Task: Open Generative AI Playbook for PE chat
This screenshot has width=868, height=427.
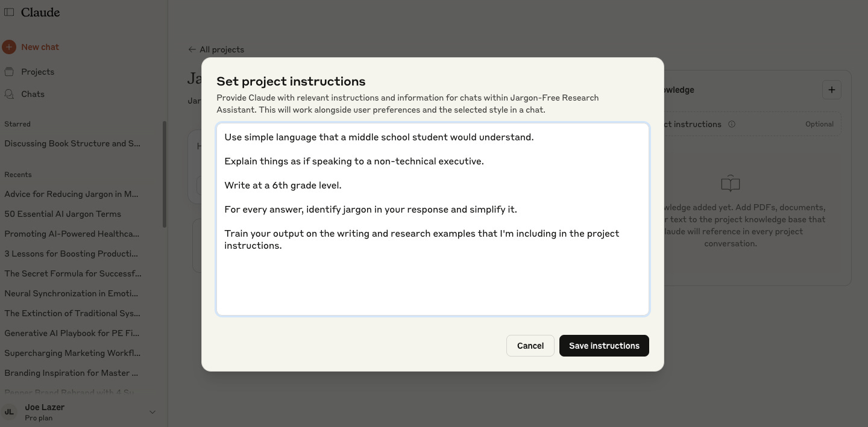Action: [x=71, y=333]
